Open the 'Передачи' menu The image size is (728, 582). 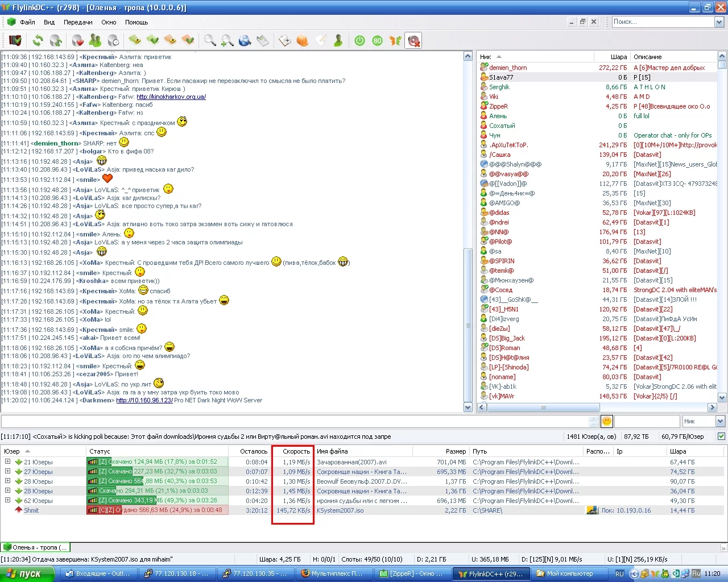[78, 22]
